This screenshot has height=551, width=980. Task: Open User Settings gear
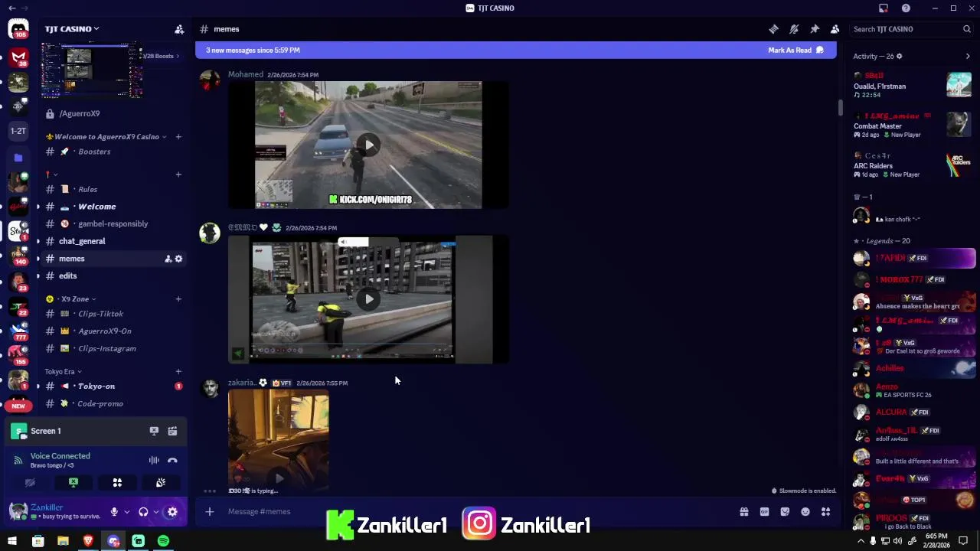(x=172, y=512)
